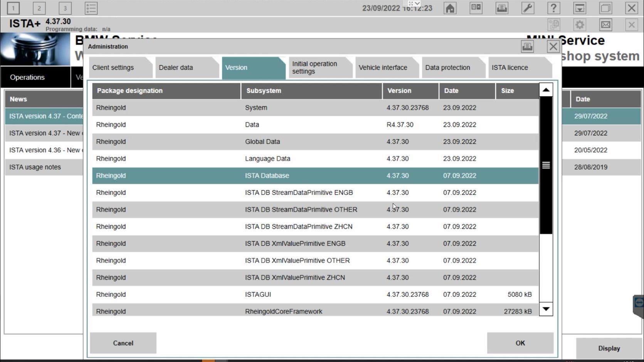The width and height of the screenshot is (644, 362).
Task: Click the scrollbar thumb grip
Action: (546, 165)
